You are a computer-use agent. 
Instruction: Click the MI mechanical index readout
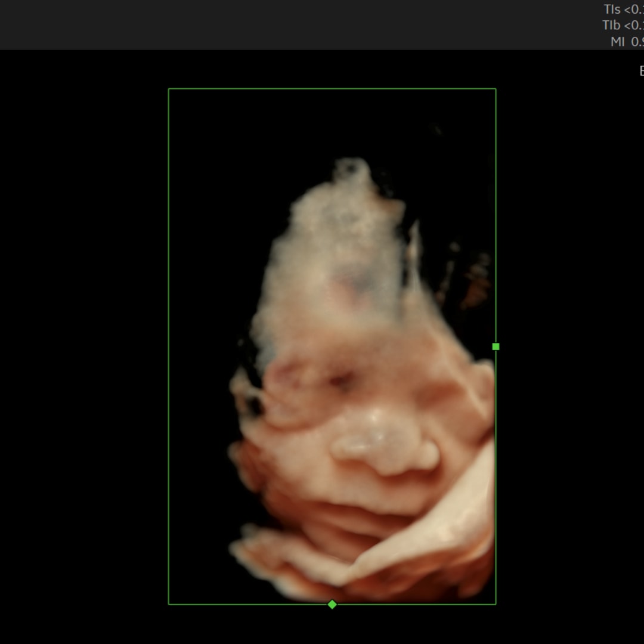(x=627, y=42)
